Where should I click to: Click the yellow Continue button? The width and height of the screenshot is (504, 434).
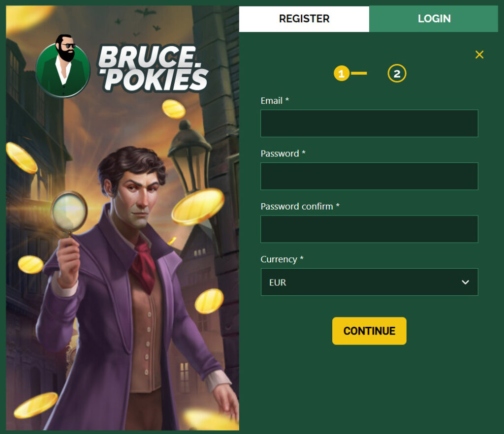coord(369,331)
